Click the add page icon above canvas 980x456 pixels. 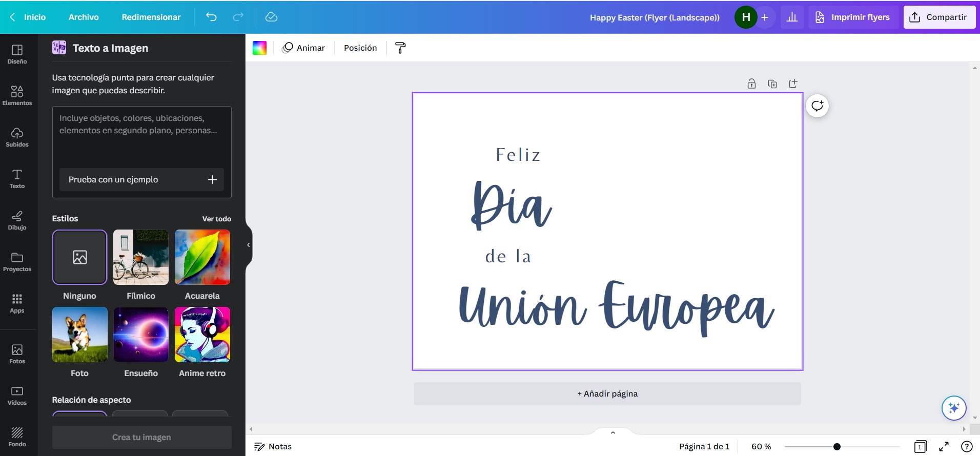click(793, 84)
